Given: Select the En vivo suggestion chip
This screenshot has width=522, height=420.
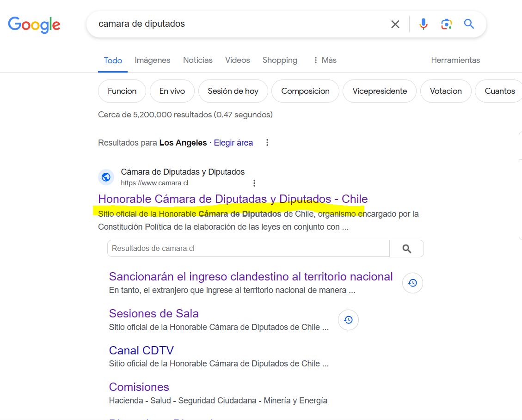Looking at the screenshot, I should pos(172,91).
